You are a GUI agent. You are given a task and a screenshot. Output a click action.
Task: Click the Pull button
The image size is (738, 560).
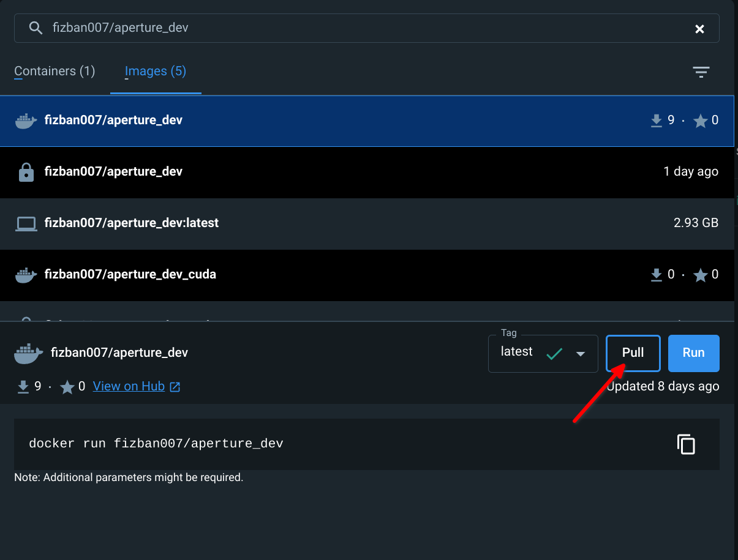click(x=633, y=353)
